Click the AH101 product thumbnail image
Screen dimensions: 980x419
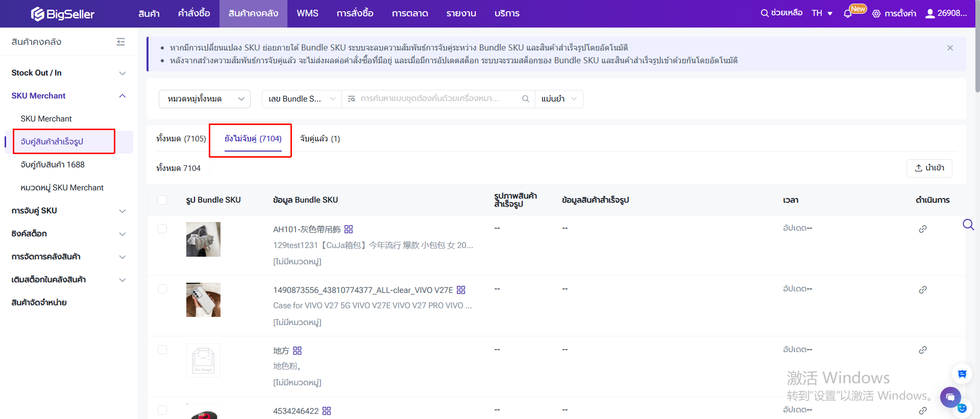pyautogui.click(x=203, y=239)
